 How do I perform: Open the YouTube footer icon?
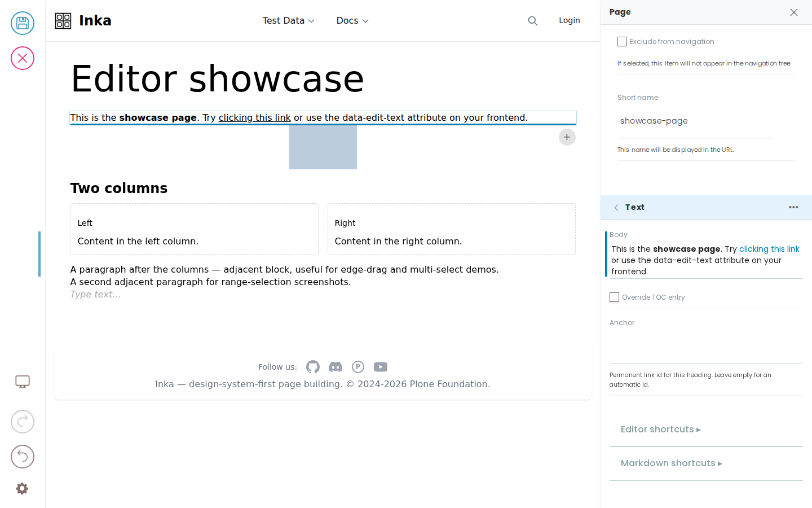[x=381, y=367]
